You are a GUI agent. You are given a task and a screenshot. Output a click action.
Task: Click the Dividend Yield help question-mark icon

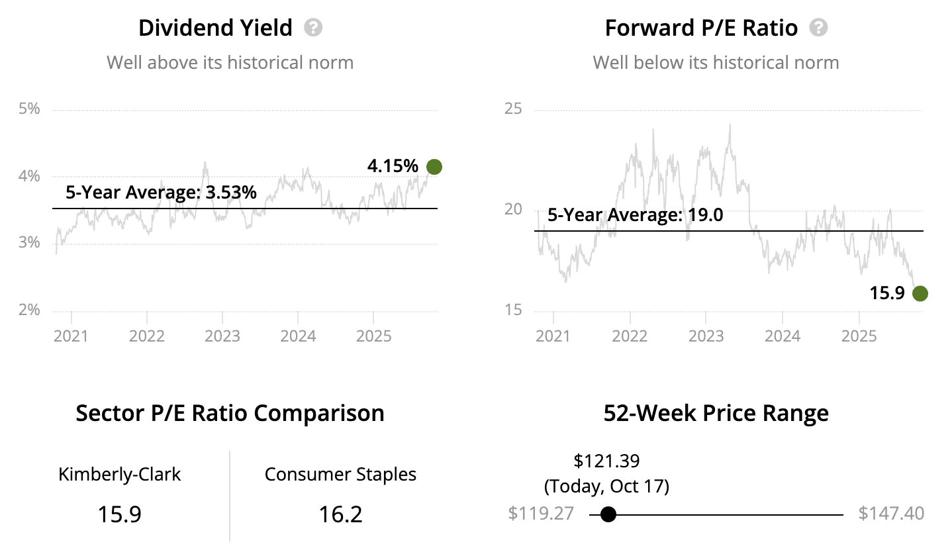pyautogui.click(x=313, y=28)
